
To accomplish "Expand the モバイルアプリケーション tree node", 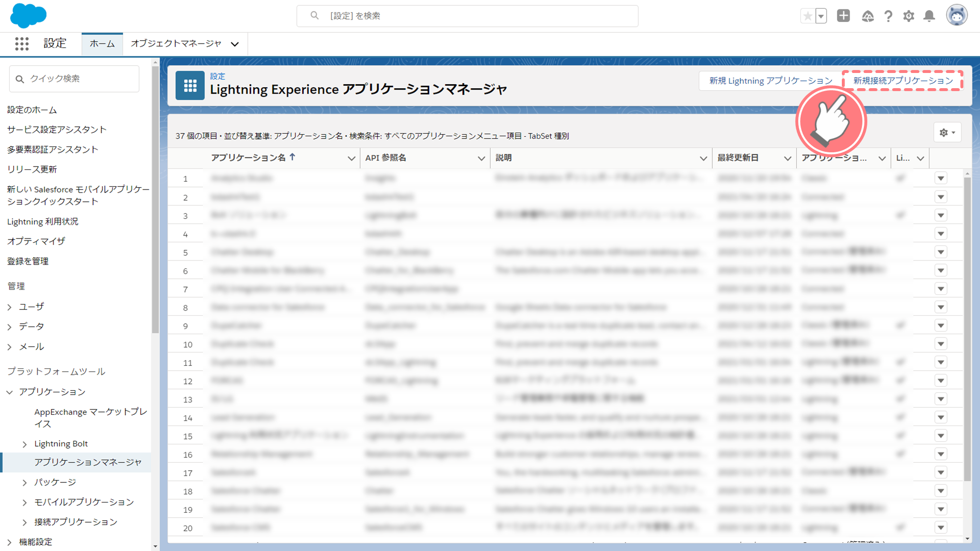I will tap(24, 503).
